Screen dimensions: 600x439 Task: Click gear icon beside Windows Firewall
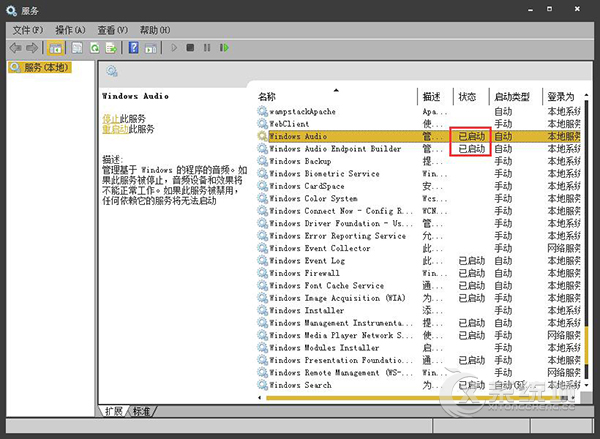pos(262,273)
